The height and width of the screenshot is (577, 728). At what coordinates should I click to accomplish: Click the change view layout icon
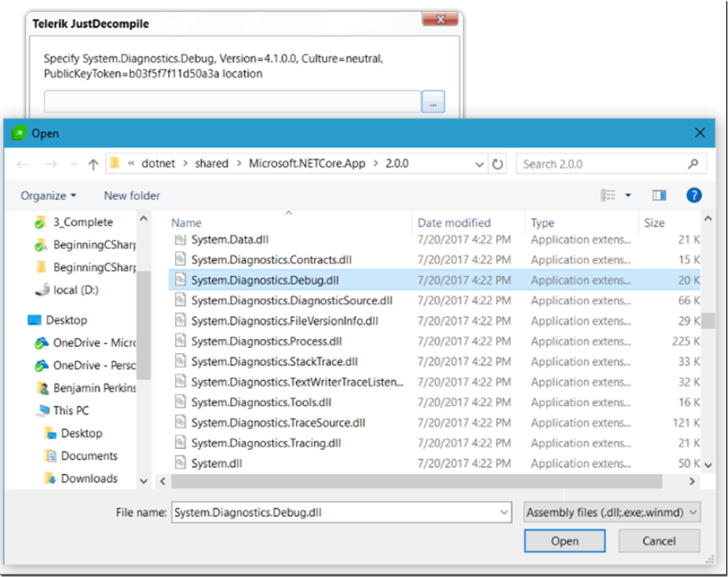point(608,195)
